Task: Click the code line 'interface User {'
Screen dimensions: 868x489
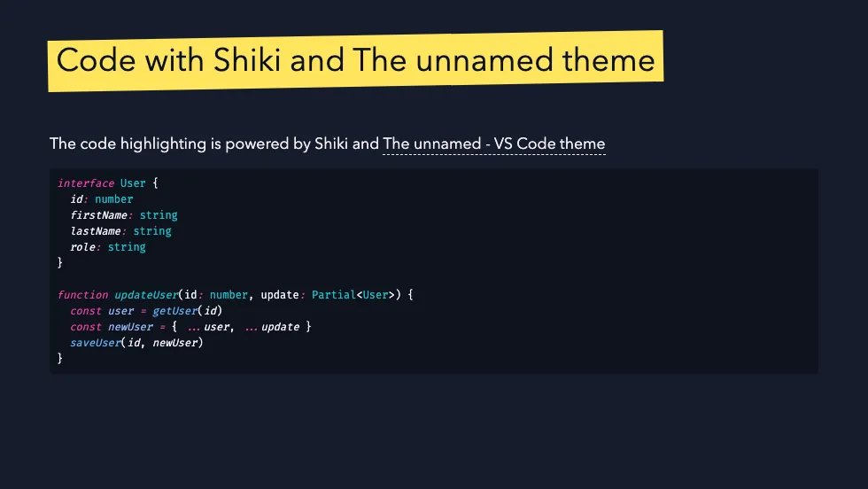Action: click(108, 183)
